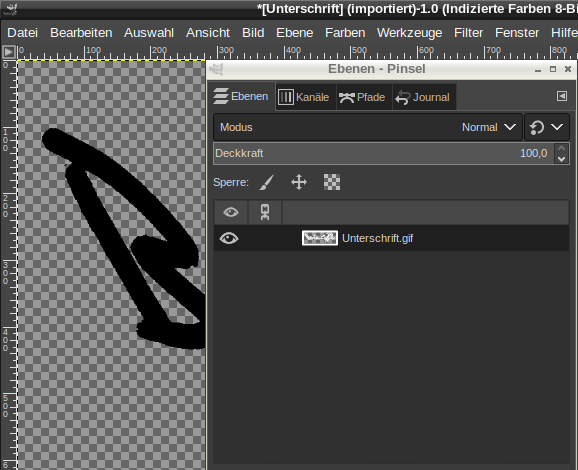
Task: Toggle lock position and size icon
Action: point(299,182)
